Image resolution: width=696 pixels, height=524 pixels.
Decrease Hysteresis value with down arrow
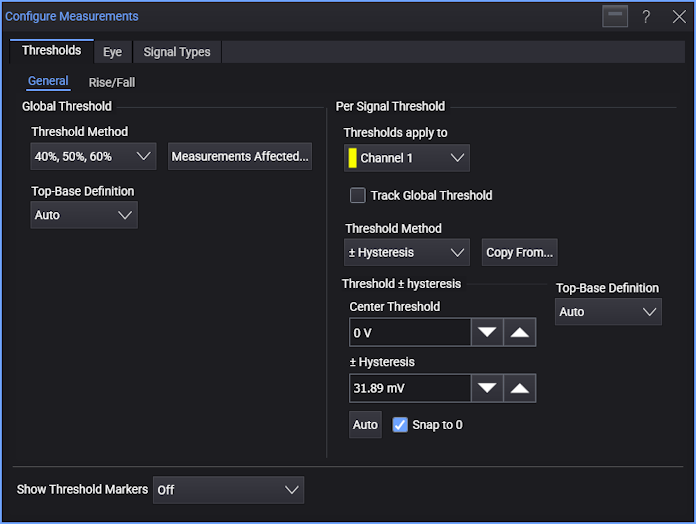(x=487, y=388)
